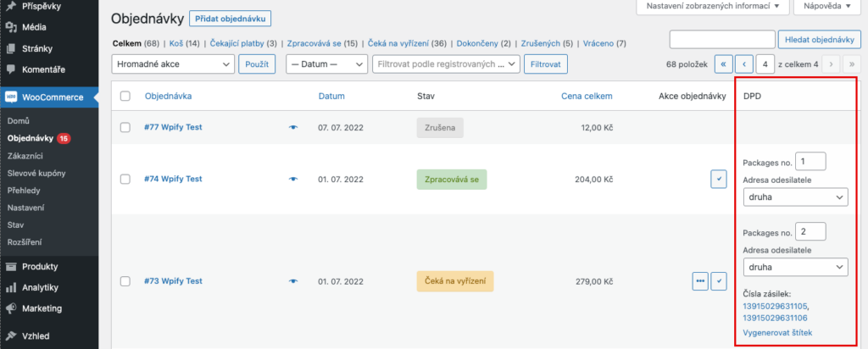The image size is (868, 349).
Task: Preview order #77 with eye icon
Action: [293, 127]
